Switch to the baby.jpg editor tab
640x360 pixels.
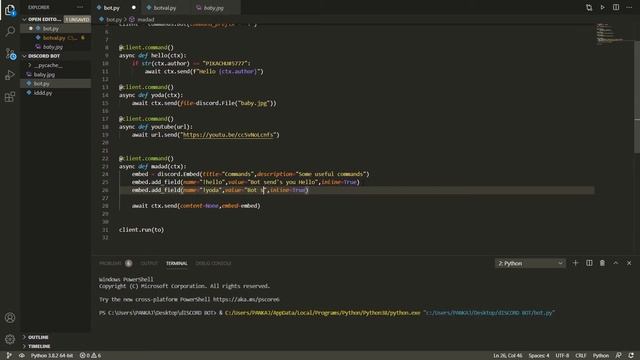click(213, 8)
